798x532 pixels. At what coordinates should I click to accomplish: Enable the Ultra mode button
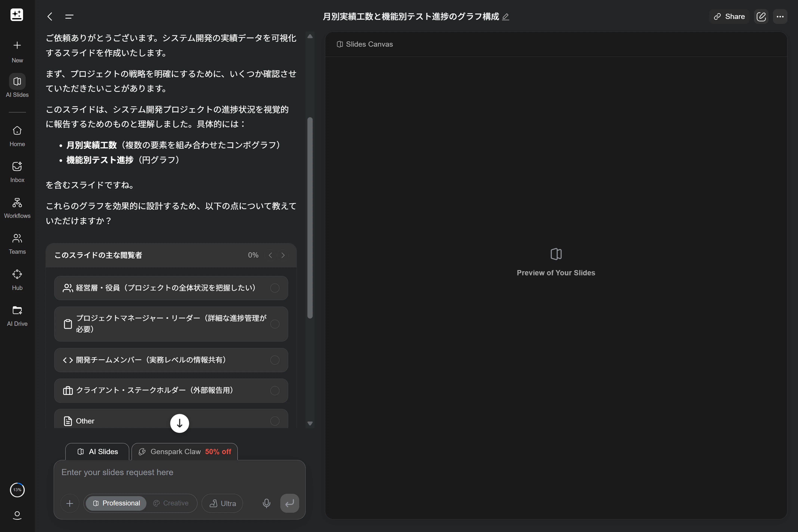click(222, 503)
